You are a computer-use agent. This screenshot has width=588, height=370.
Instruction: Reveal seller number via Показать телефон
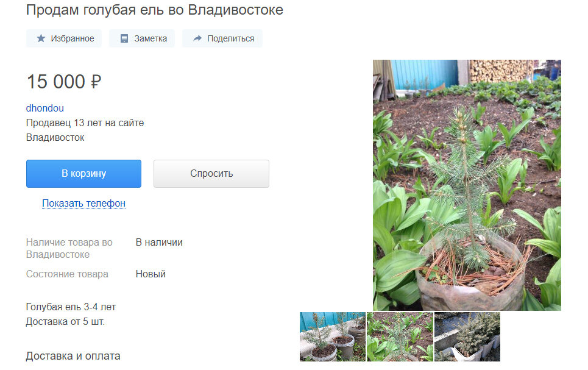pos(83,203)
